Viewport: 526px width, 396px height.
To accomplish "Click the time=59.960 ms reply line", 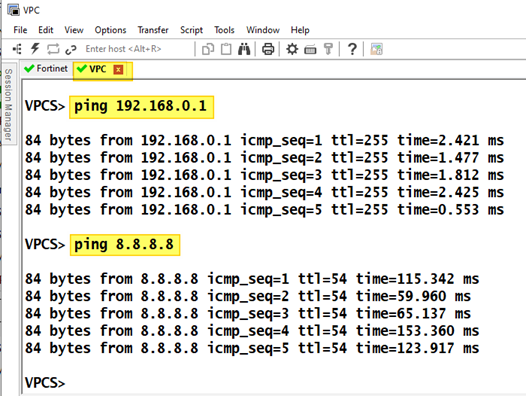I will [248, 296].
